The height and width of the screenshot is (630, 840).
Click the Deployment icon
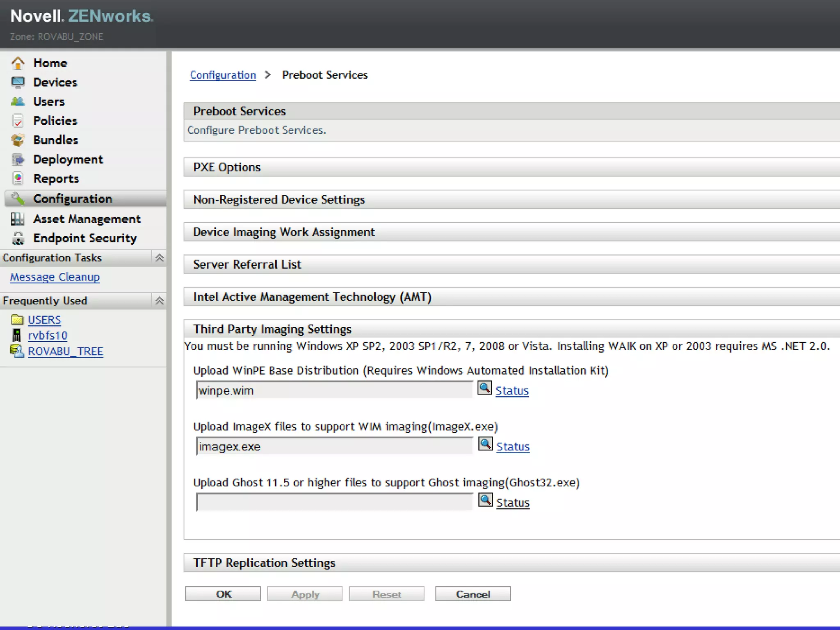tap(18, 159)
